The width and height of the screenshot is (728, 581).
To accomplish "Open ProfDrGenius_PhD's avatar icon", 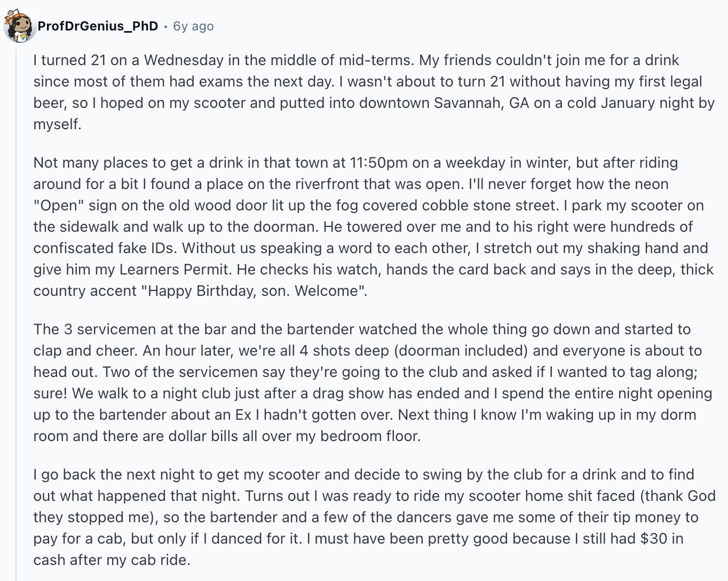I will [x=19, y=26].
